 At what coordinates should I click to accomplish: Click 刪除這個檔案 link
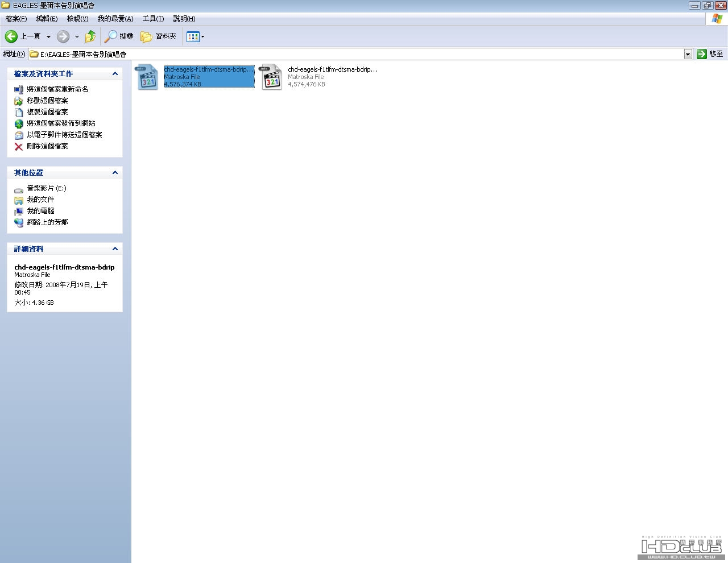point(47,146)
